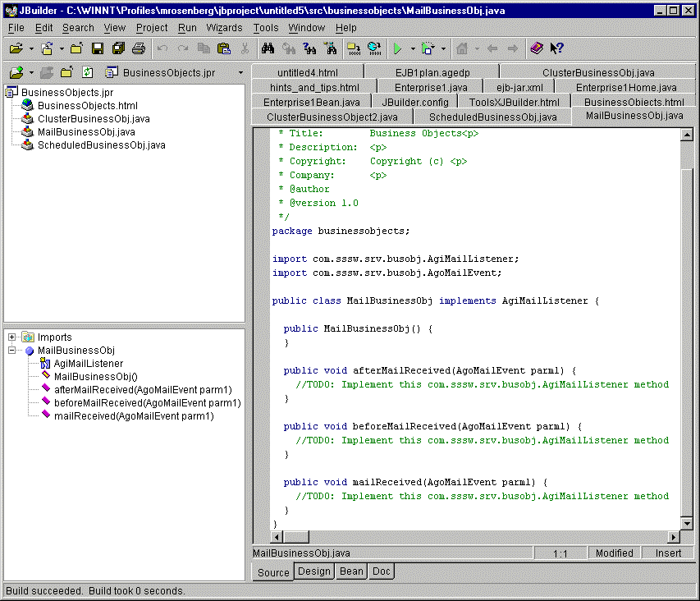Viewport: 700px width, 601px height.
Task: Open the Search menu
Action: [x=78, y=28]
